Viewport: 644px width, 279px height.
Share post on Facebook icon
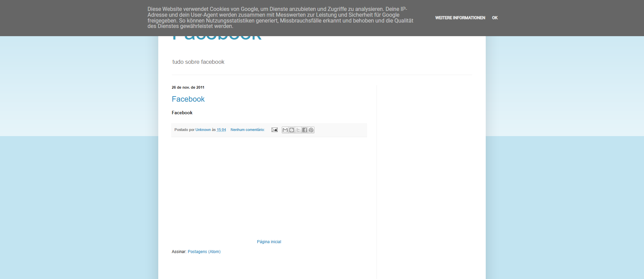coord(305,130)
